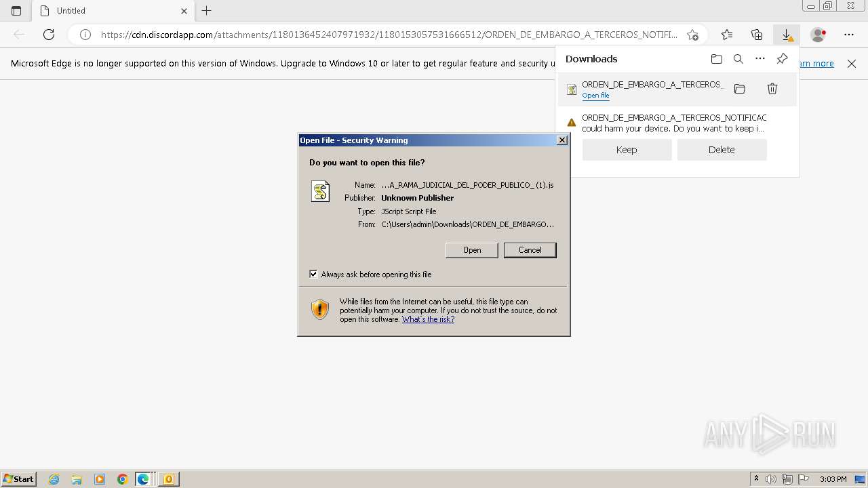
Task: Delete first downloaded file via trash icon
Action: (x=772, y=89)
